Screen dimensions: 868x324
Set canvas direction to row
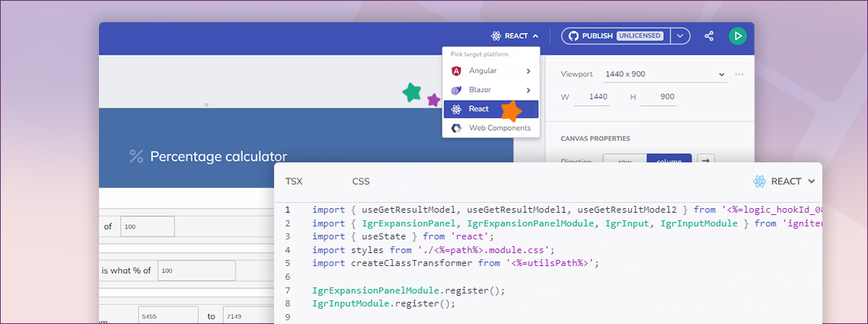tap(624, 160)
